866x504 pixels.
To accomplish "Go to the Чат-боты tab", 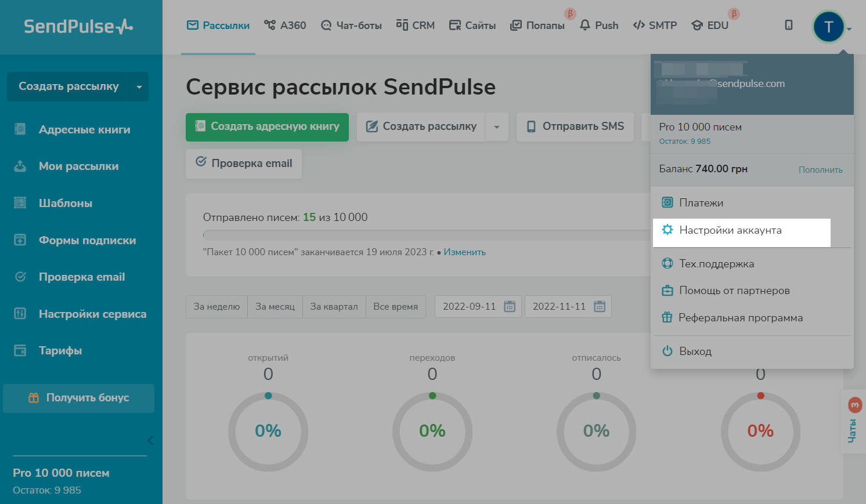I will click(x=351, y=26).
